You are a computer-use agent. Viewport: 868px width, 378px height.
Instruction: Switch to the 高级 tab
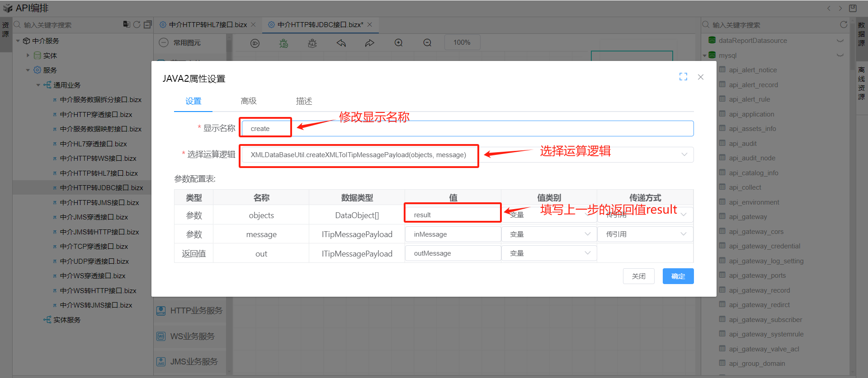coord(248,101)
